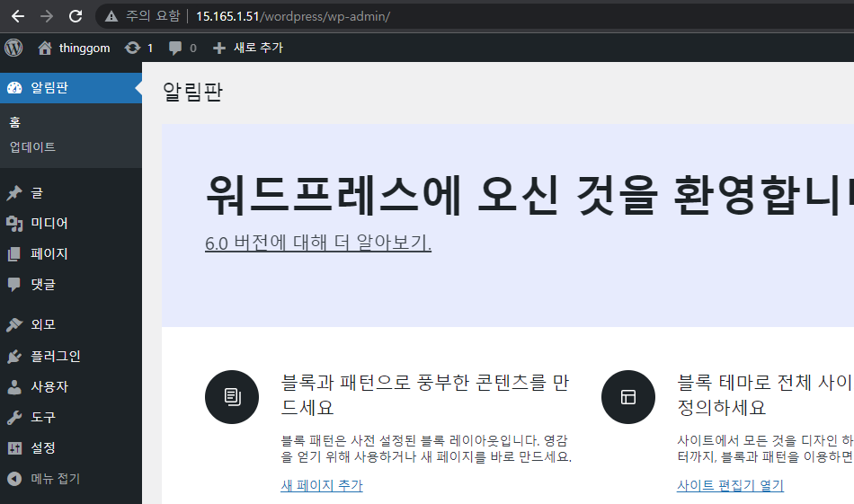
Task: Click the 알림판 dashboard gauge icon
Action: [x=14, y=88]
